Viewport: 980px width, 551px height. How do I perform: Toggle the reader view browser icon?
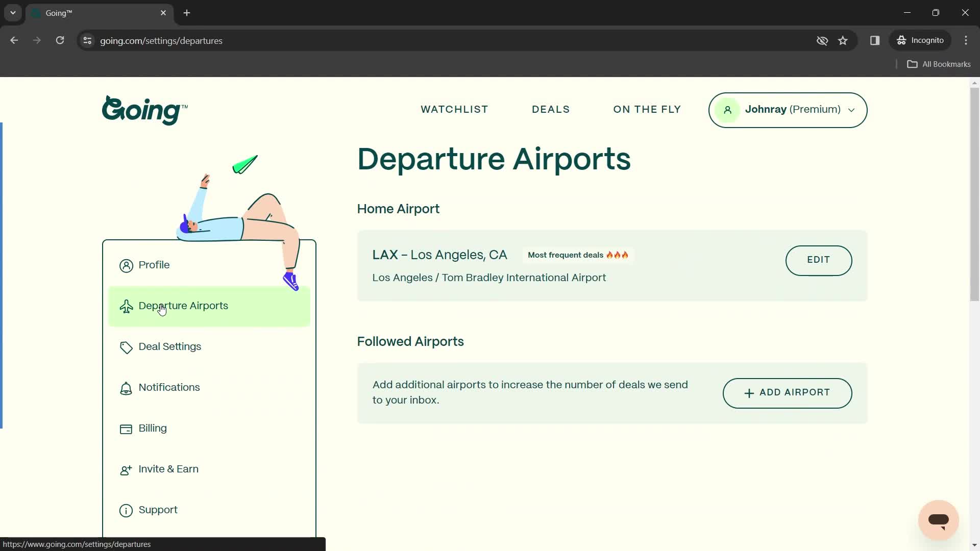pyautogui.click(x=875, y=40)
